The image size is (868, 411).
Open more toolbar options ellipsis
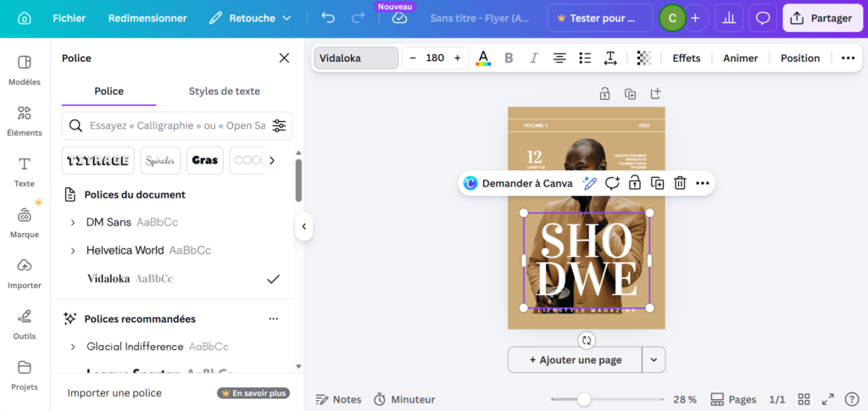(x=848, y=58)
